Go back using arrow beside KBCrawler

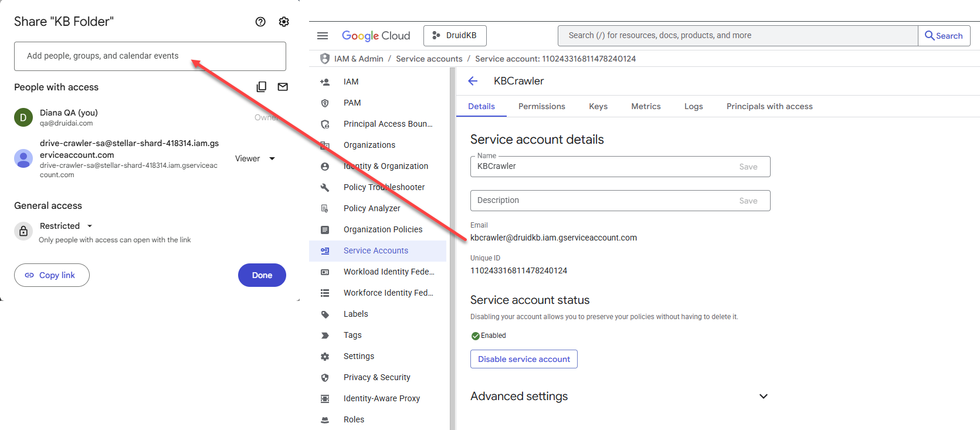point(473,81)
